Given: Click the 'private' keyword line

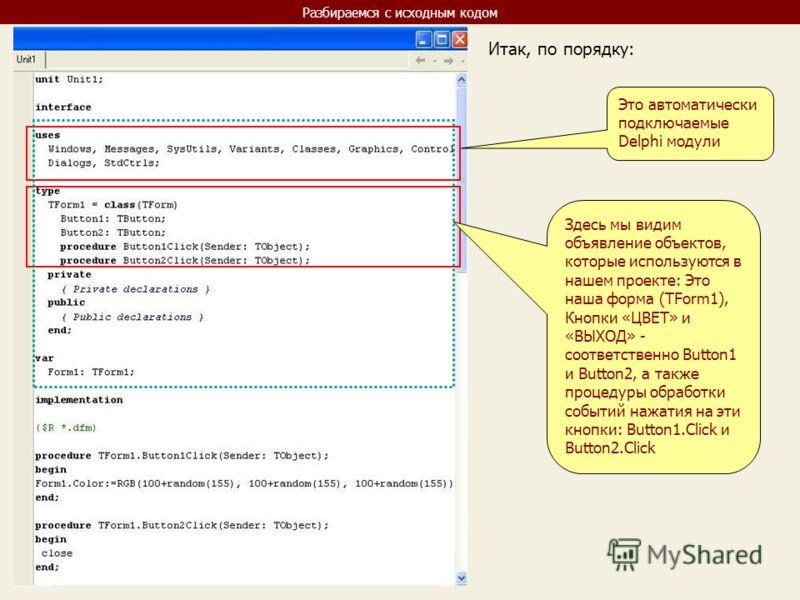Looking at the screenshot, I should [x=69, y=274].
